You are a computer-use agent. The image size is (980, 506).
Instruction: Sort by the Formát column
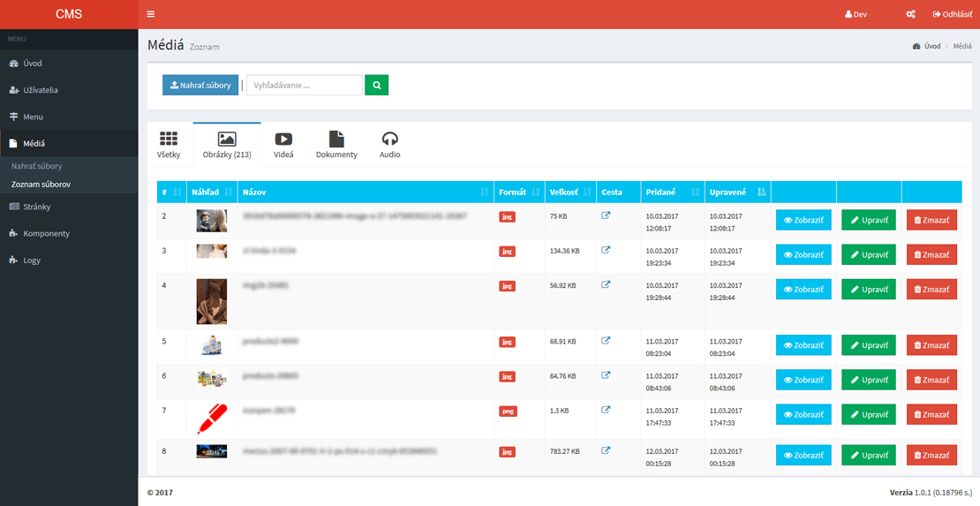[519, 192]
